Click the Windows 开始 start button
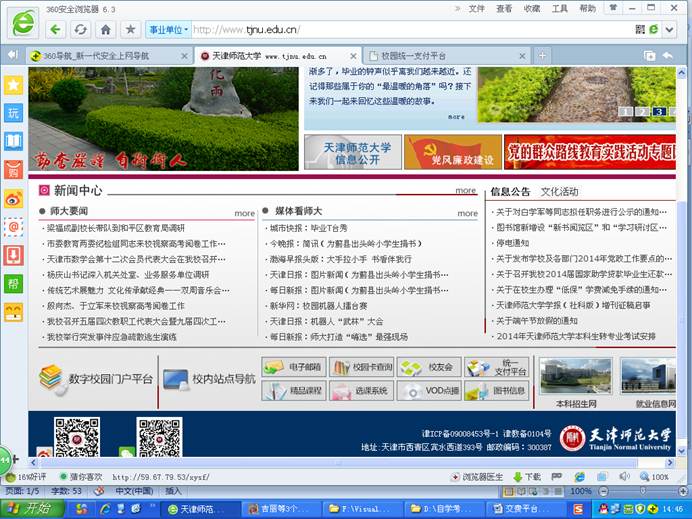 pos(30,509)
